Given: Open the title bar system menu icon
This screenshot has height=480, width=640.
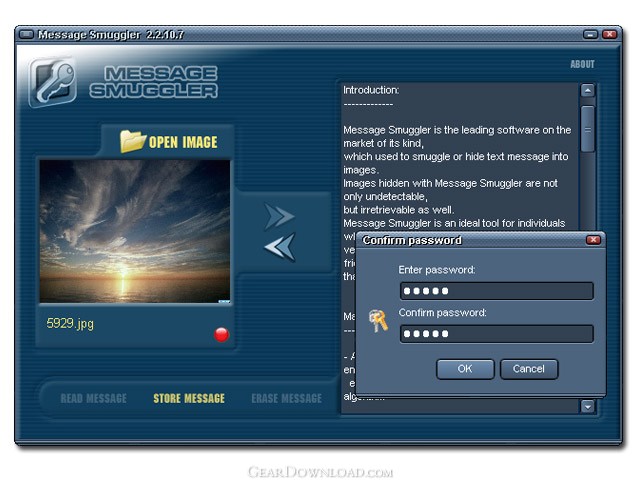Looking at the screenshot, I should [x=26, y=34].
